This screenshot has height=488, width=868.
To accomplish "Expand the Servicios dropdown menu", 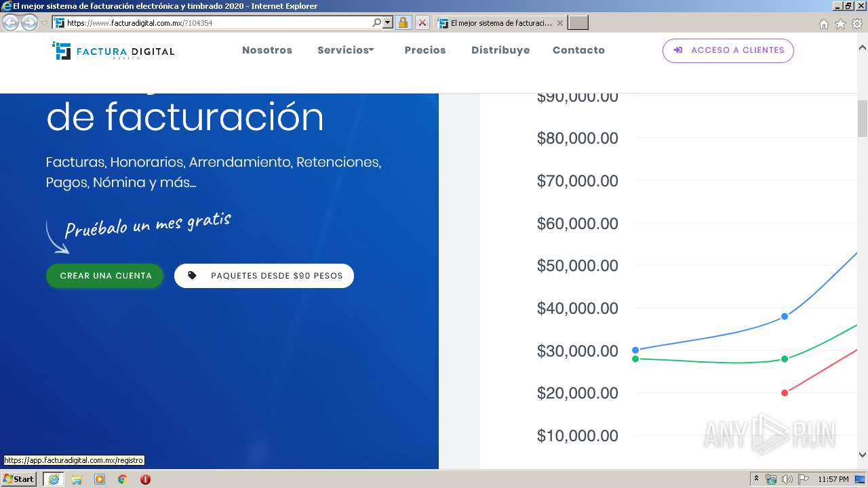I will [x=345, y=50].
